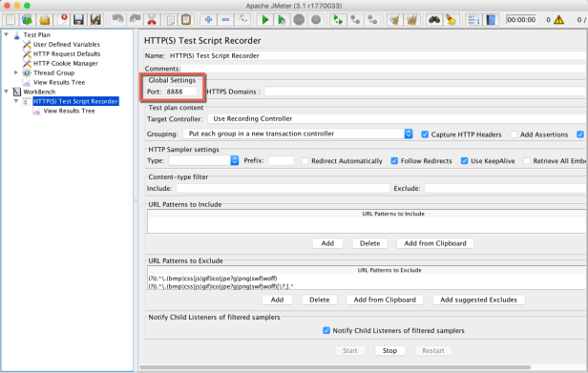Click the Cut scissors icon
The height and width of the screenshot is (373, 588).
[152, 19]
